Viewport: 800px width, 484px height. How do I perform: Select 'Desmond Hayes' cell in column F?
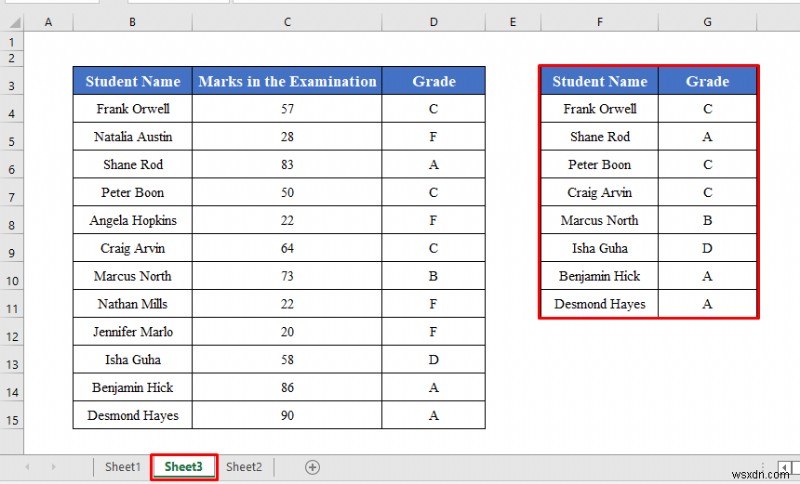point(599,303)
